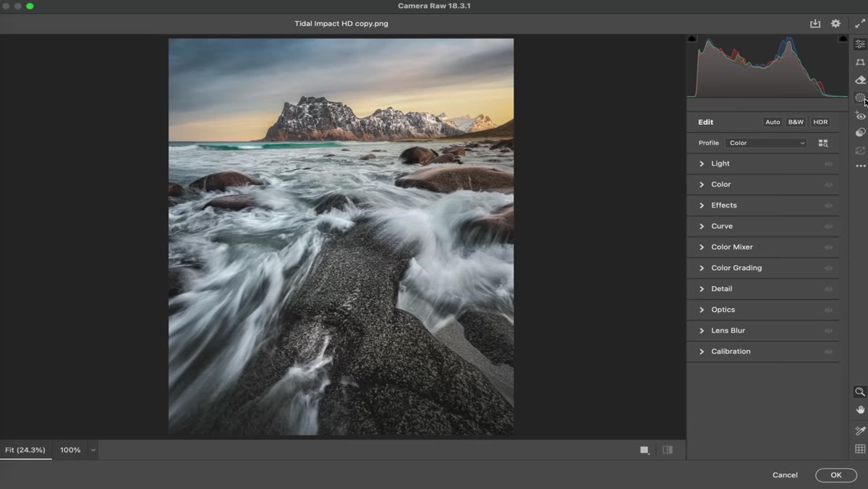Click the B&W conversion button
868x489 pixels.
(796, 122)
